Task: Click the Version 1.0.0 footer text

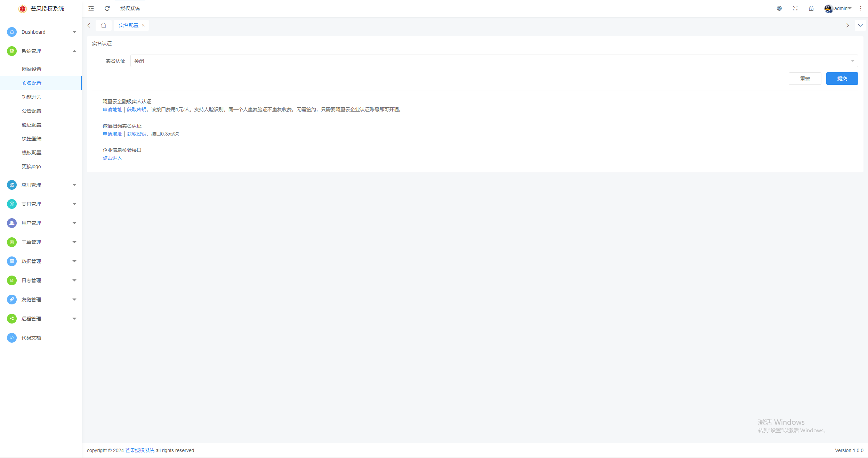Action: coord(849,450)
